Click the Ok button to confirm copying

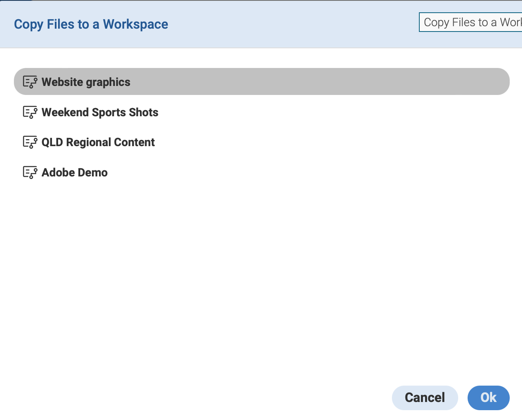point(488,397)
